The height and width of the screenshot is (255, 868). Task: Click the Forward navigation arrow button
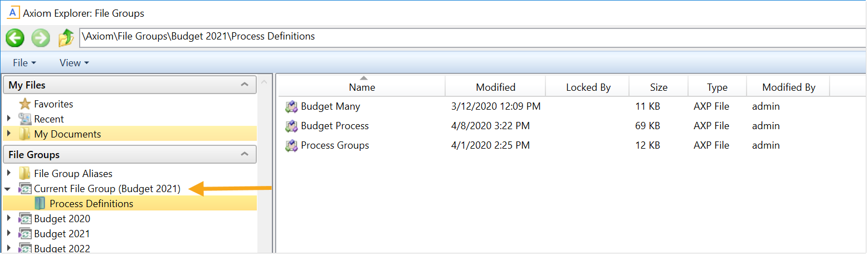pos(41,38)
